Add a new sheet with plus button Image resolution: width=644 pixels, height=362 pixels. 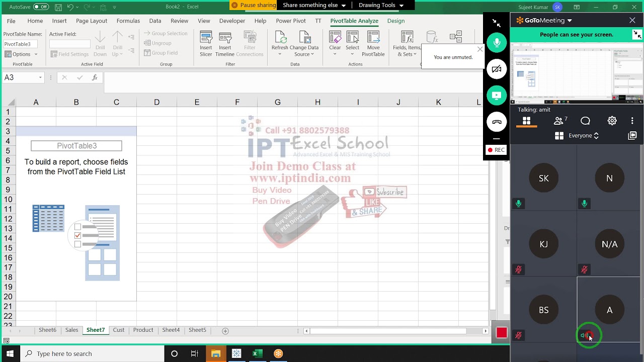tap(225, 331)
